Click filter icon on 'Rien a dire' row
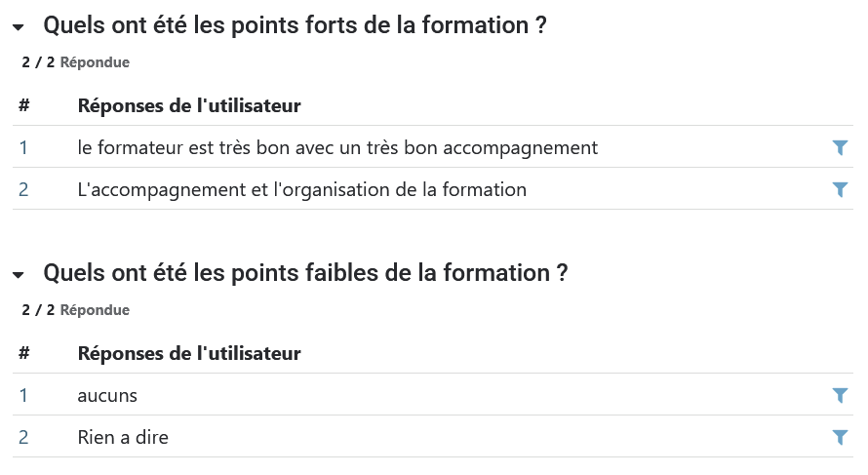Screen dimensions: 868x475 840,438
